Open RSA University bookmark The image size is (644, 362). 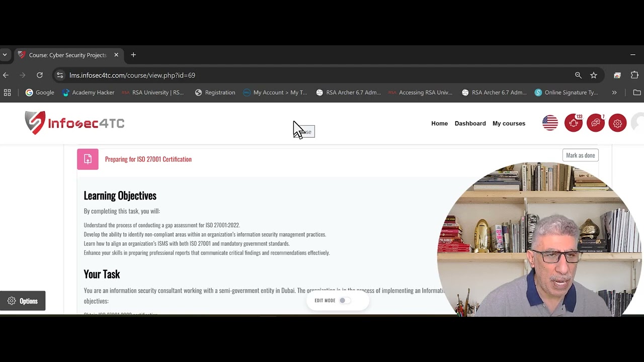click(x=153, y=93)
